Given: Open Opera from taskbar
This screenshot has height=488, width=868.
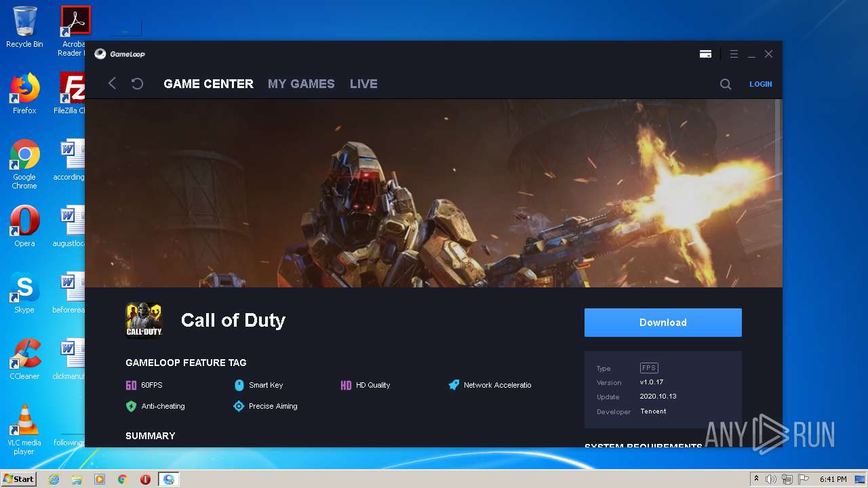Looking at the screenshot, I should pyautogui.click(x=145, y=479).
